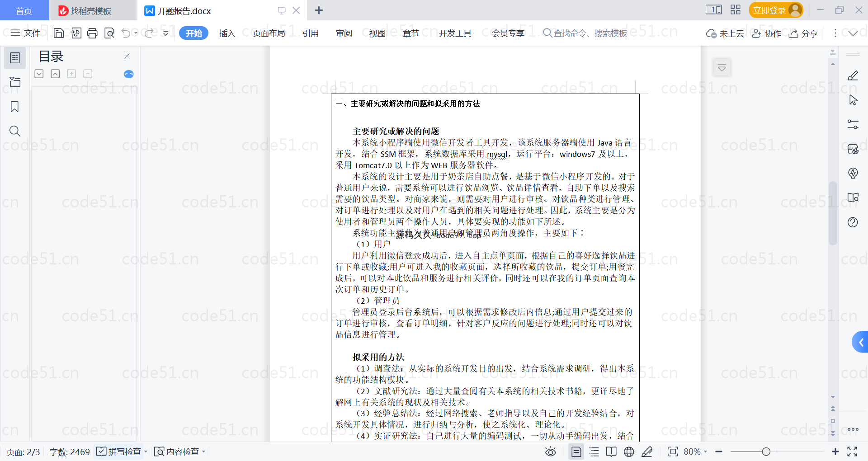The image size is (868, 461).
Task: Open the more options vertical dots menu
Action: 835,33
